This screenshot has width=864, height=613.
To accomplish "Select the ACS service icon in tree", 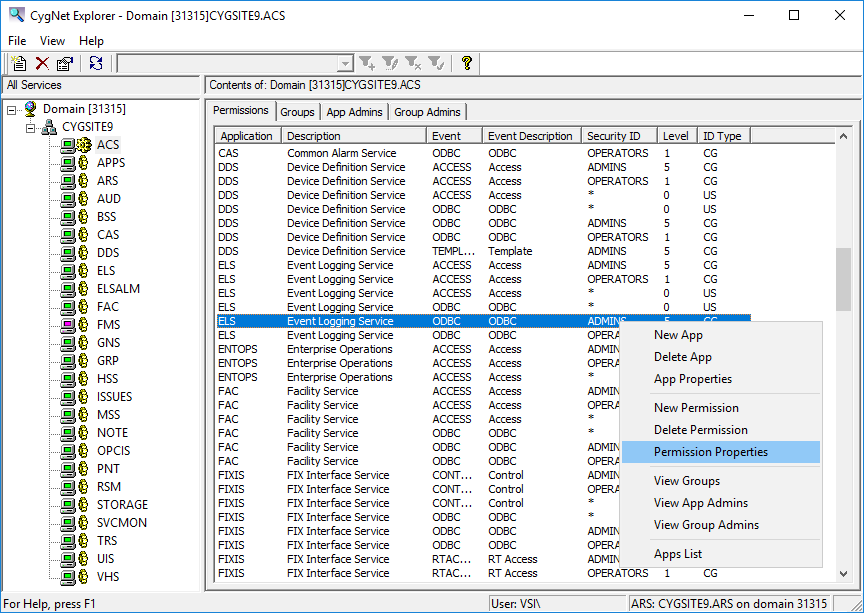I will pos(75,145).
